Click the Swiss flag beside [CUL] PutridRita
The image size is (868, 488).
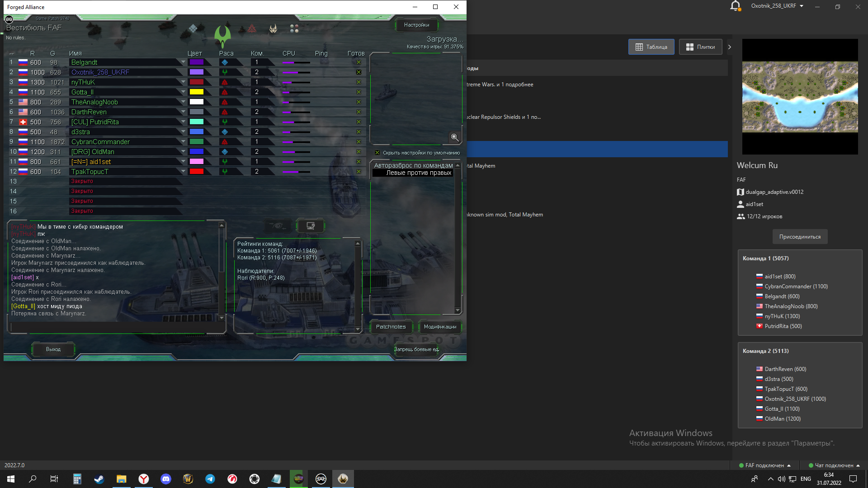pyautogui.click(x=23, y=122)
